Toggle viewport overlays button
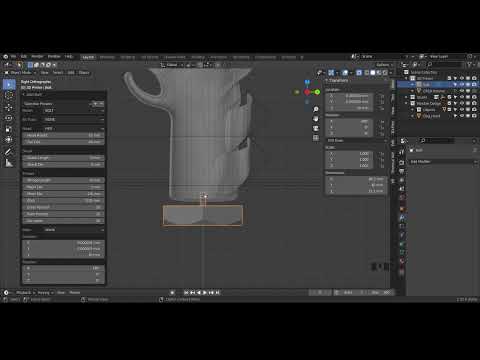The image size is (480, 360). click(x=345, y=73)
